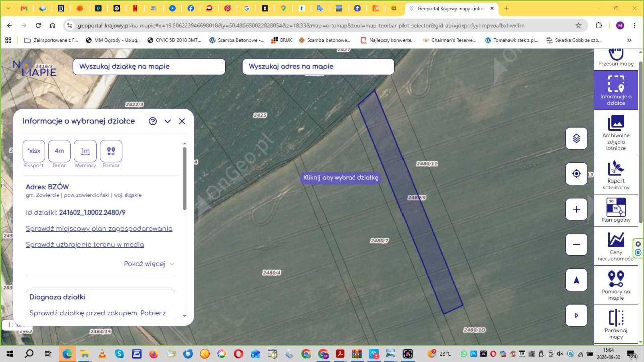The width and height of the screenshot is (644, 362).
Task: Open the Plan ogólny layer
Action: (x=616, y=210)
